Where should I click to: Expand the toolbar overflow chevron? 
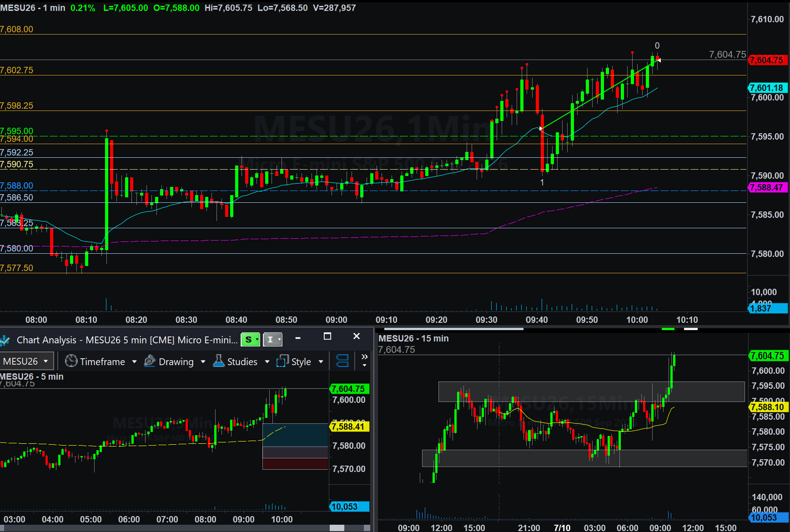click(x=364, y=360)
